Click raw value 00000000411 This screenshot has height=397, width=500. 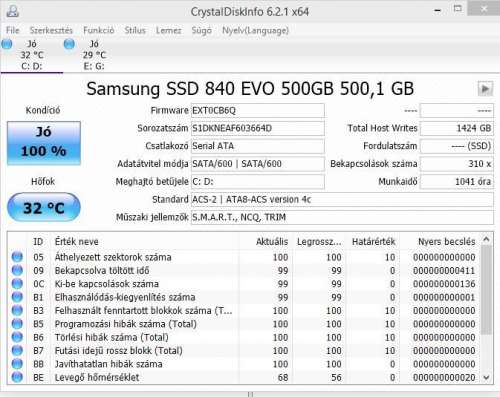coord(444,270)
